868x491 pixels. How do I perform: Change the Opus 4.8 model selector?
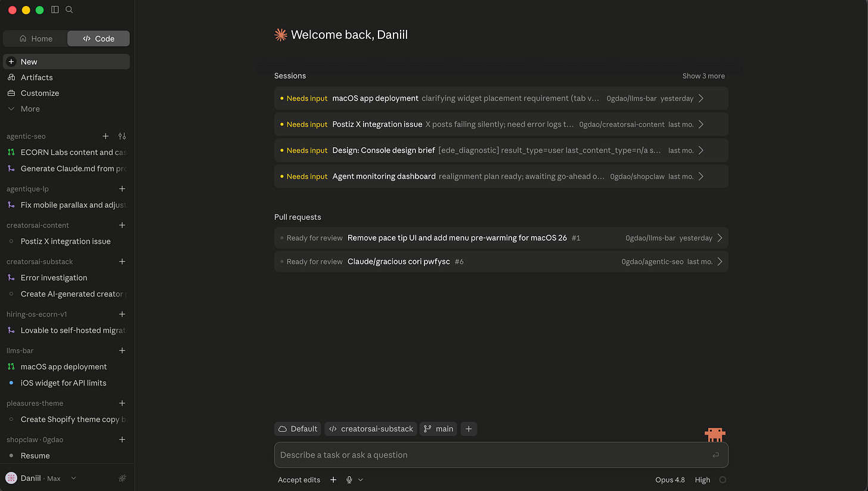pos(670,480)
